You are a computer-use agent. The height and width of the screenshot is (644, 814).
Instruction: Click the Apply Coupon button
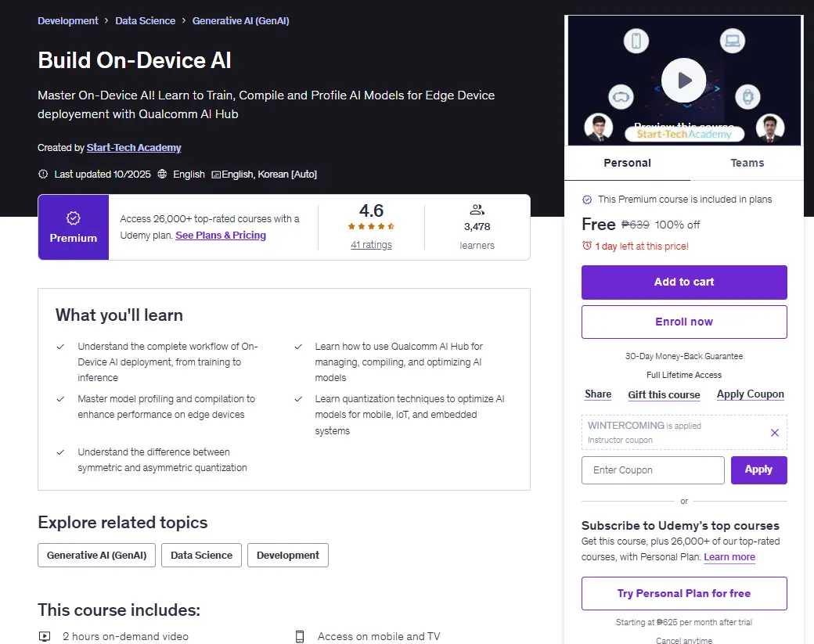pos(750,394)
